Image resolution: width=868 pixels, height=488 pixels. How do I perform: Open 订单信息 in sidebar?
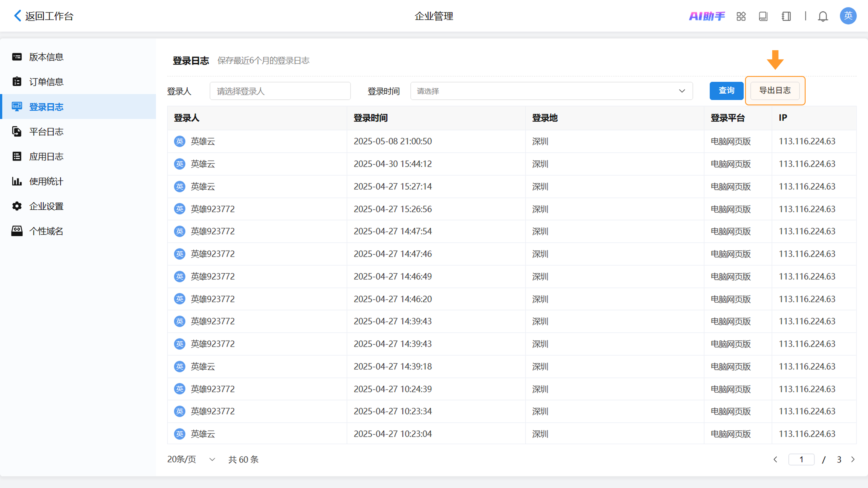(x=46, y=82)
